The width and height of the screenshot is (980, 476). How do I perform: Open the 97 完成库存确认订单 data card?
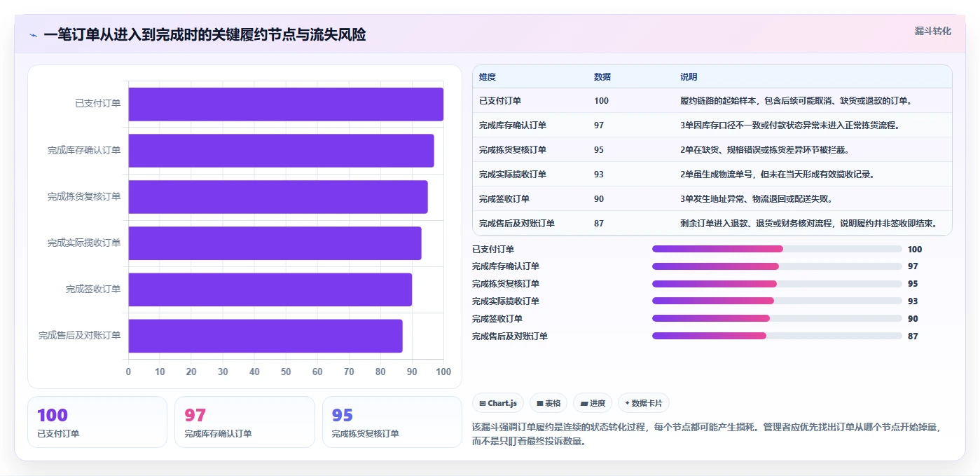coord(244,422)
